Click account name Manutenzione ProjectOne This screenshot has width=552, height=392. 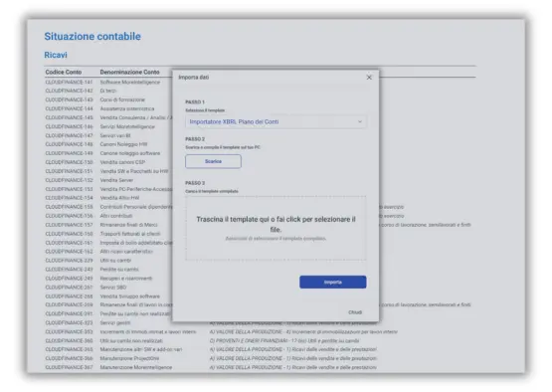coord(129,358)
